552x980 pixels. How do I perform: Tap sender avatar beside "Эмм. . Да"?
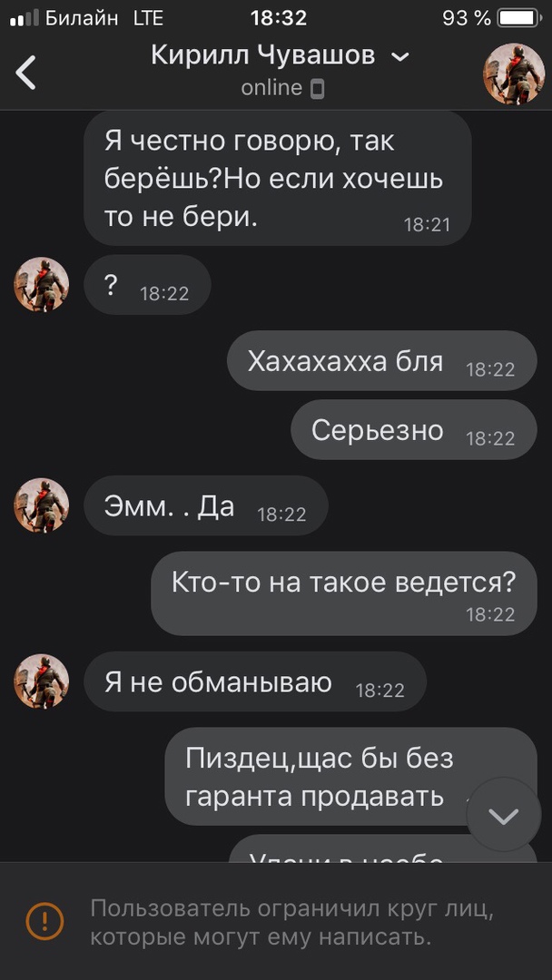(x=41, y=505)
